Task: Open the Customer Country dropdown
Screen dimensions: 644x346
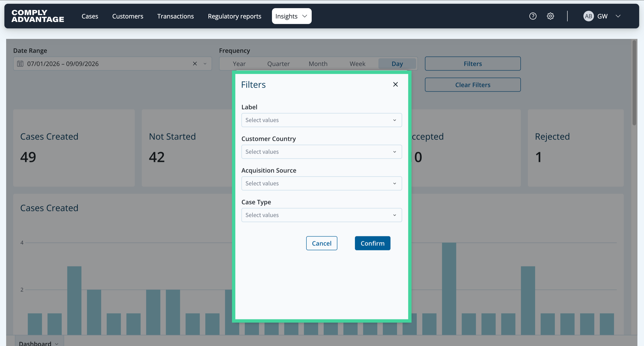Action: click(322, 152)
